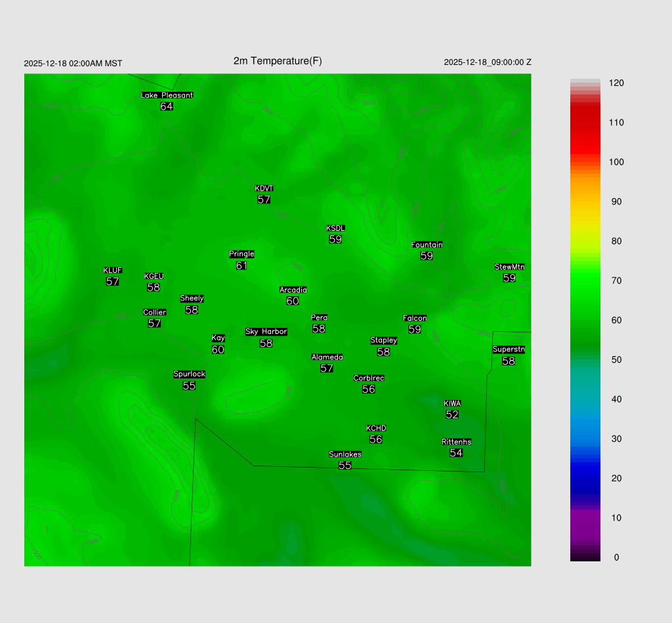Click the Spurlock station label
Viewport: 672px width, 623px height.
click(x=189, y=374)
